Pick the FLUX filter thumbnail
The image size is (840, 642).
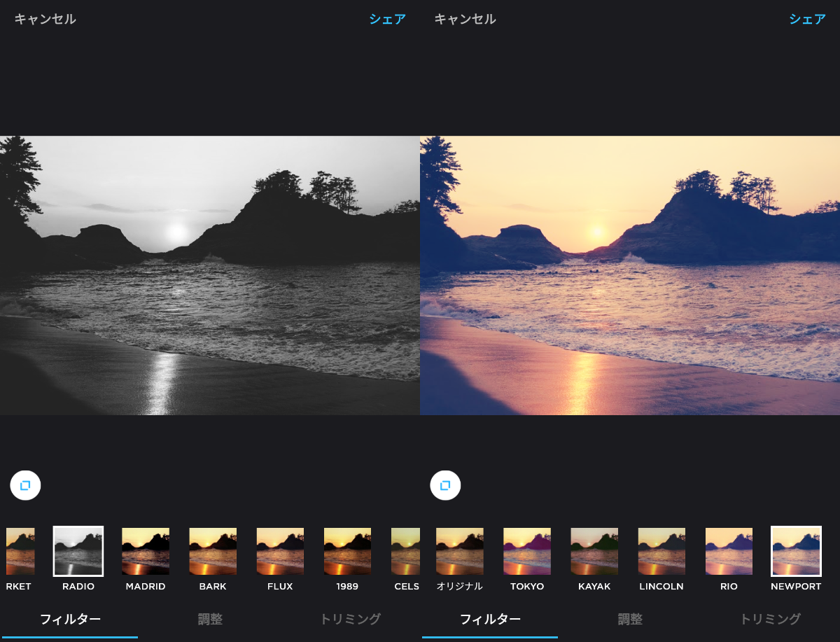280,551
